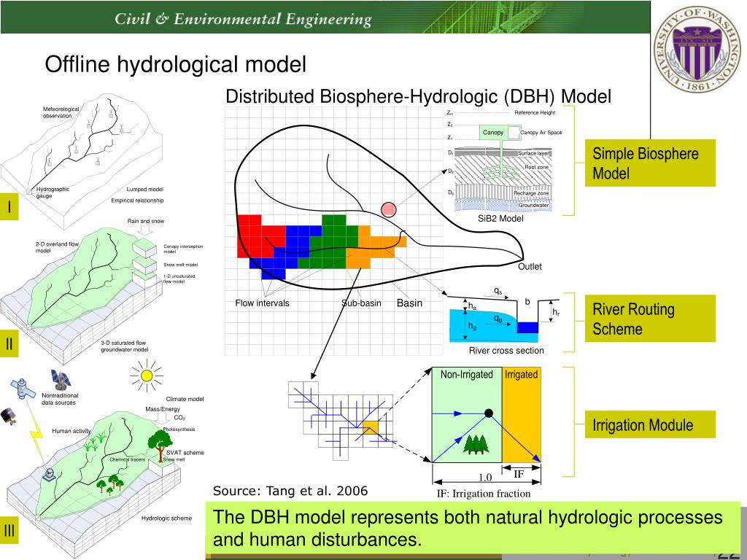Click the 2-D overland flow model label
The height and width of the screenshot is (560, 747).
pyautogui.click(x=57, y=247)
